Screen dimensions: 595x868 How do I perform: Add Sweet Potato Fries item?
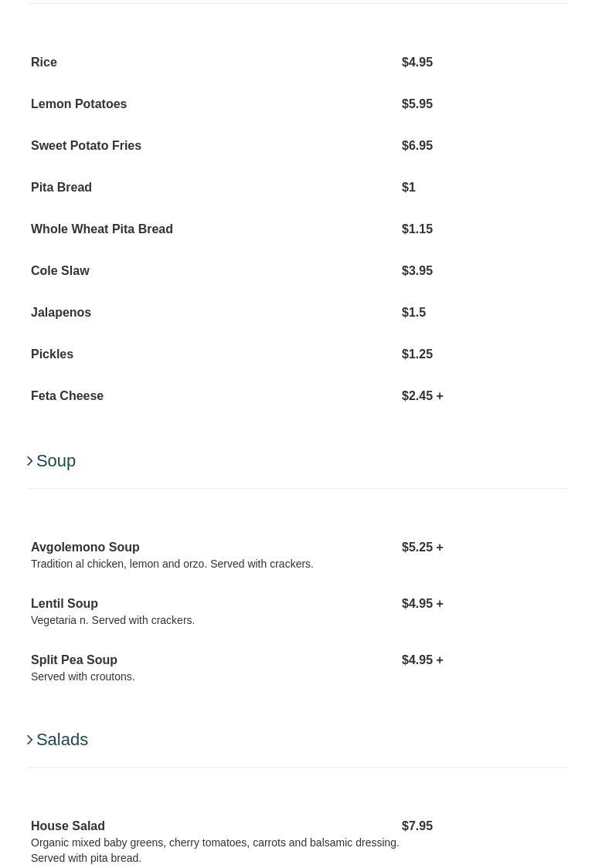(x=86, y=146)
